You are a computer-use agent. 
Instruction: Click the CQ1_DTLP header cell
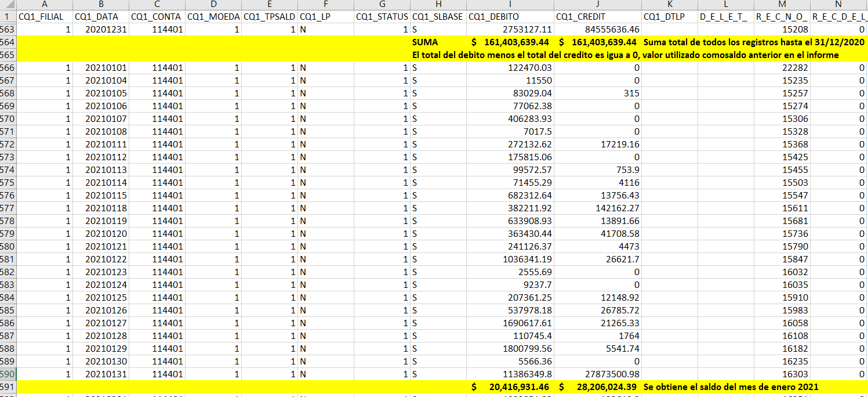670,17
